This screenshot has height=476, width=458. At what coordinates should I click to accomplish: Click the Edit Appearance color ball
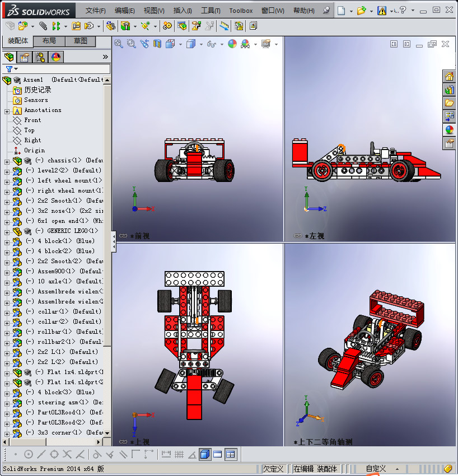[232, 44]
